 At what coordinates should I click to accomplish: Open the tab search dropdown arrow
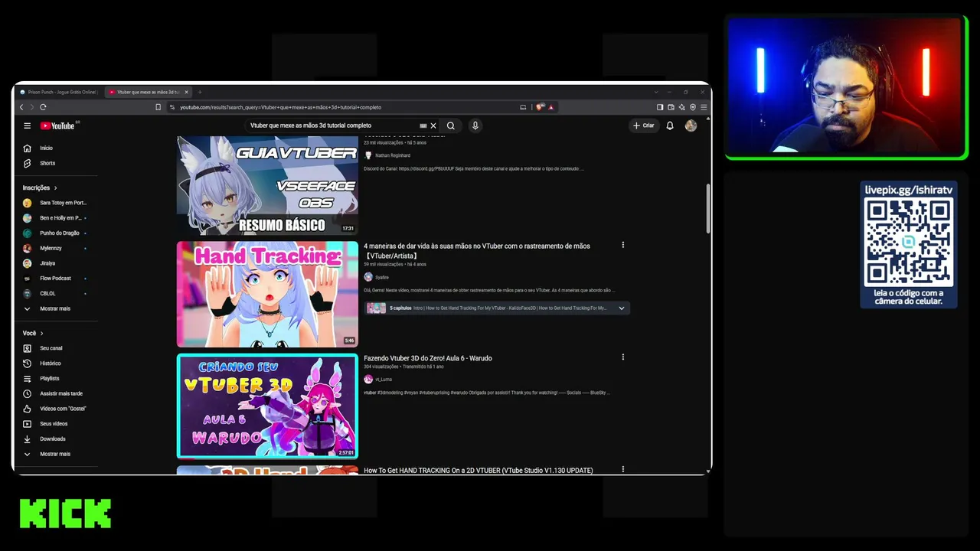pos(655,92)
